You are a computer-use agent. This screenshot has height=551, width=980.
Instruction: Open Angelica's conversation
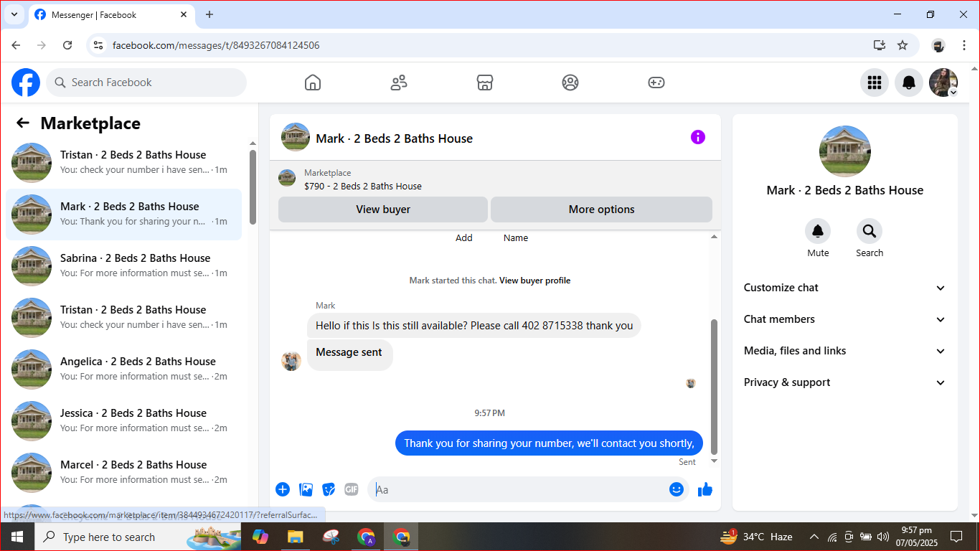click(x=124, y=369)
